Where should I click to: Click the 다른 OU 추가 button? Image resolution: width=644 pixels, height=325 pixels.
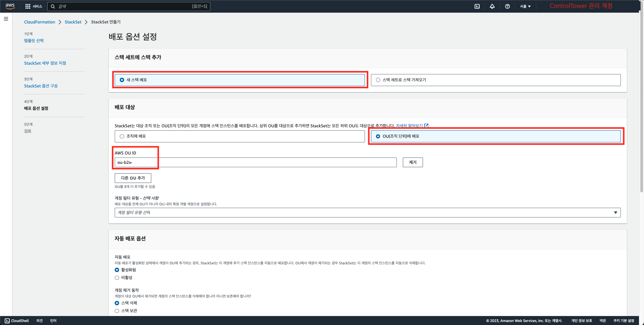(x=133, y=178)
